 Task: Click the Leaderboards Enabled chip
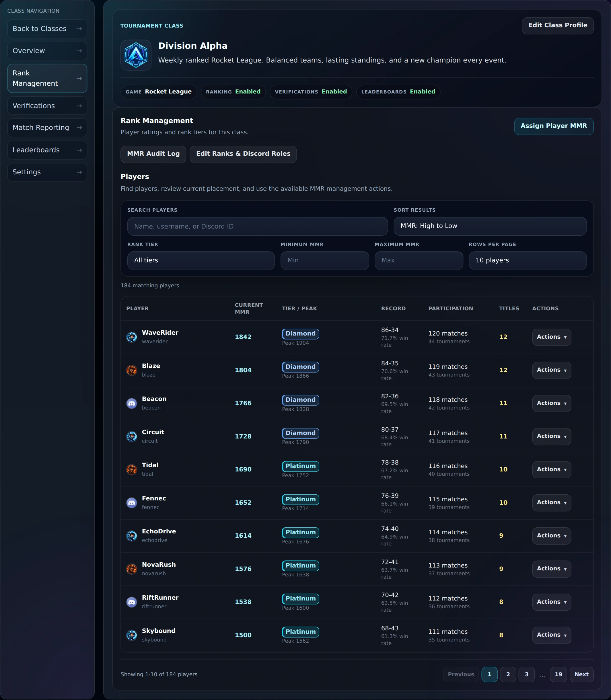(x=398, y=92)
